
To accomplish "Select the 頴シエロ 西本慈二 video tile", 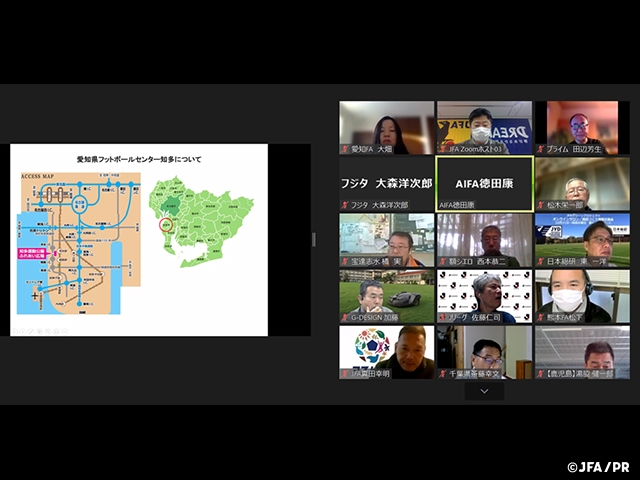I will pyautogui.click(x=484, y=238).
